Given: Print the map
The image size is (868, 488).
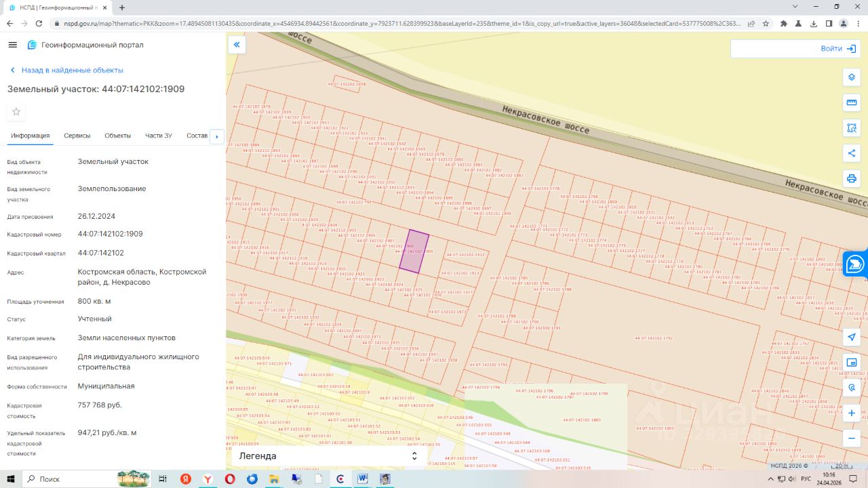Looking at the screenshot, I should [851, 179].
